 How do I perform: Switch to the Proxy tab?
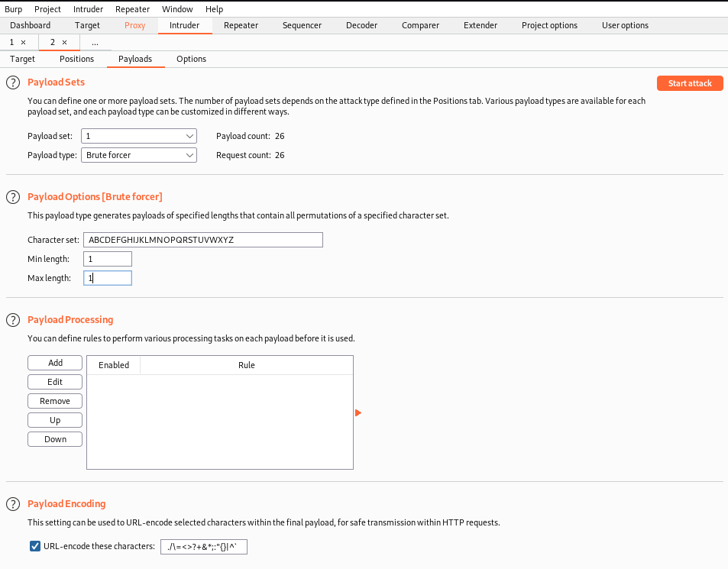coord(134,25)
